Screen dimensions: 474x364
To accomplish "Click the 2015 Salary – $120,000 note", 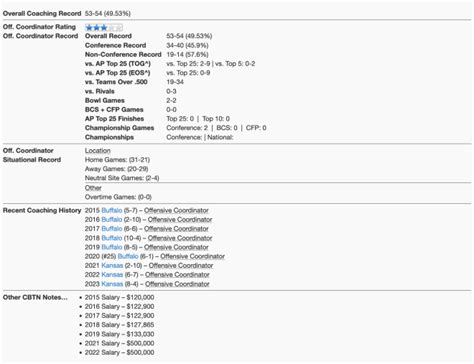I will click(119, 297).
